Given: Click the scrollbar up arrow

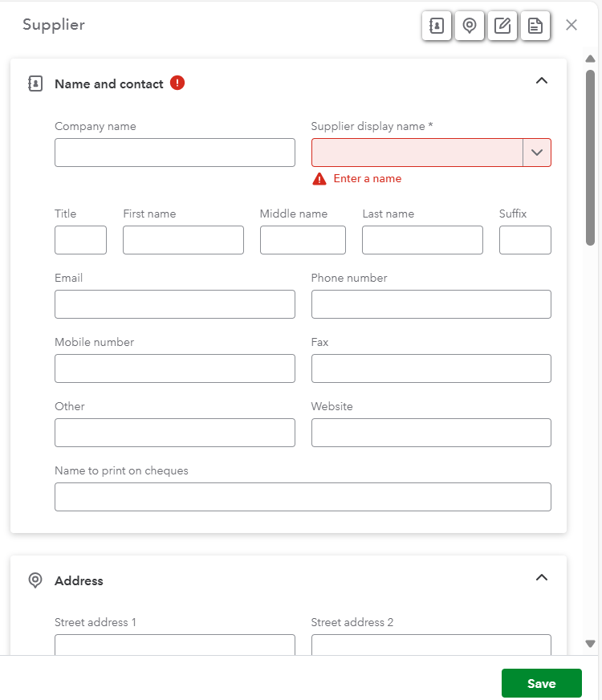Looking at the screenshot, I should pyautogui.click(x=591, y=59).
